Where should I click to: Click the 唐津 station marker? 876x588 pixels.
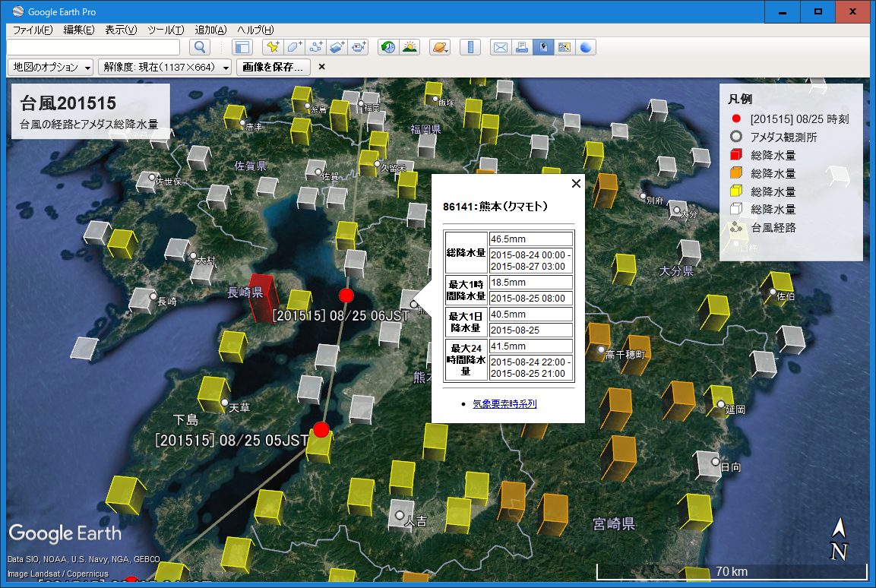point(242,122)
